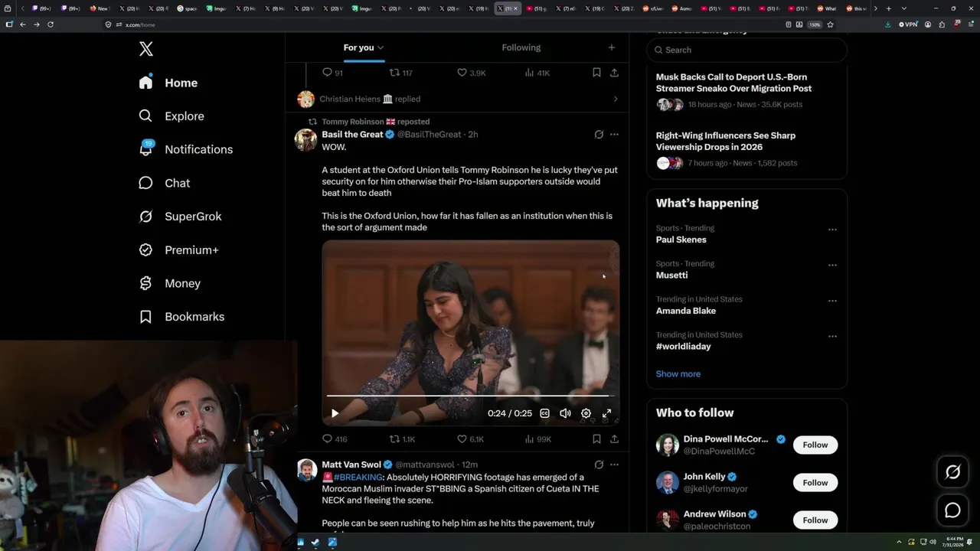Viewport: 980px width, 551px height.
Task: Open the #BREAKING hashtag link
Action: coord(358,477)
